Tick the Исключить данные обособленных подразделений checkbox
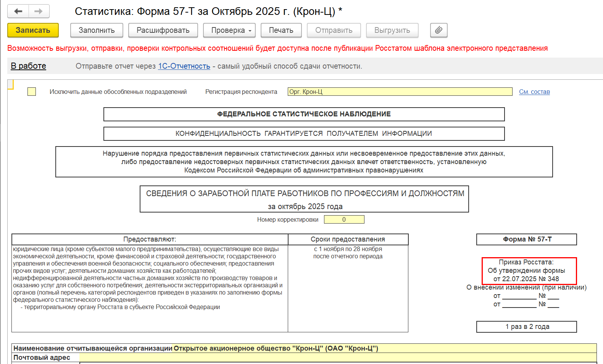The width and height of the screenshot is (603, 364). [x=32, y=92]
